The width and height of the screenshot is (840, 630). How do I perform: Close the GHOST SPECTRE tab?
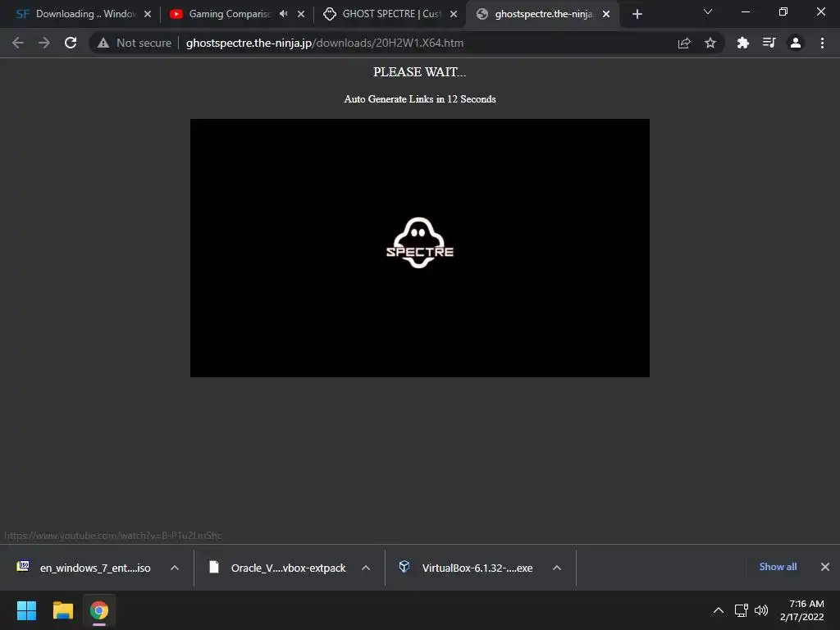pyautogui.click(x=454, y=14)
